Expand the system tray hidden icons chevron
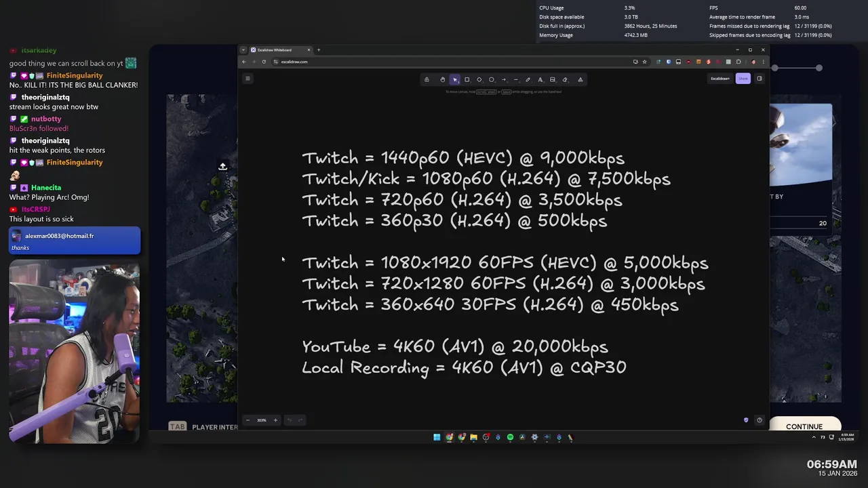This screenshot has height=488, width=868. point(814,437)
